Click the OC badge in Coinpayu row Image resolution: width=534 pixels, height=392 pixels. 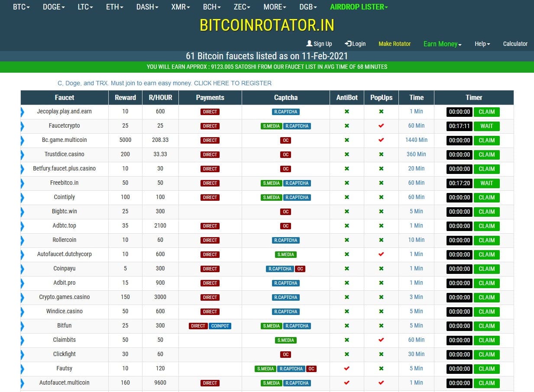coord(300,269)
